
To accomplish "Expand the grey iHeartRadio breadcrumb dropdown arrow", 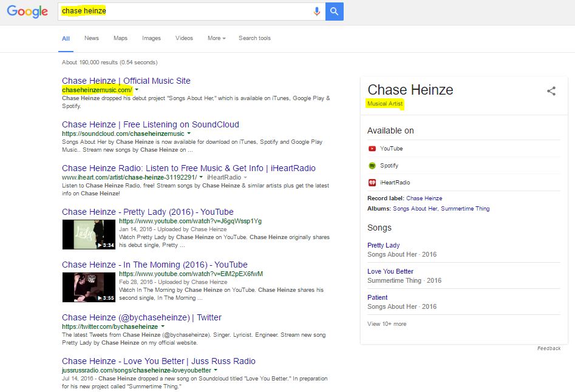I will tap(245, 177).
